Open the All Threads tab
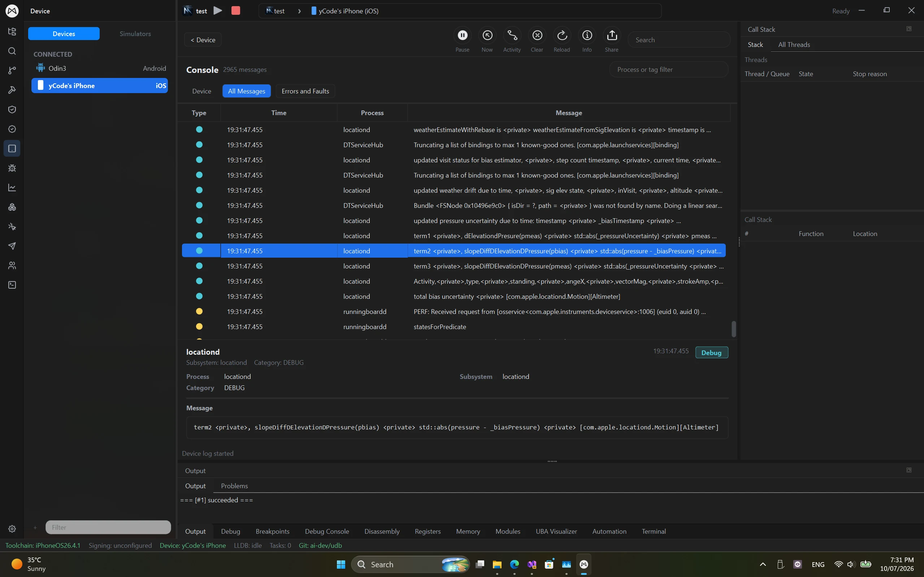The height and width of the screenshot is (577, 924). (794, 45)
